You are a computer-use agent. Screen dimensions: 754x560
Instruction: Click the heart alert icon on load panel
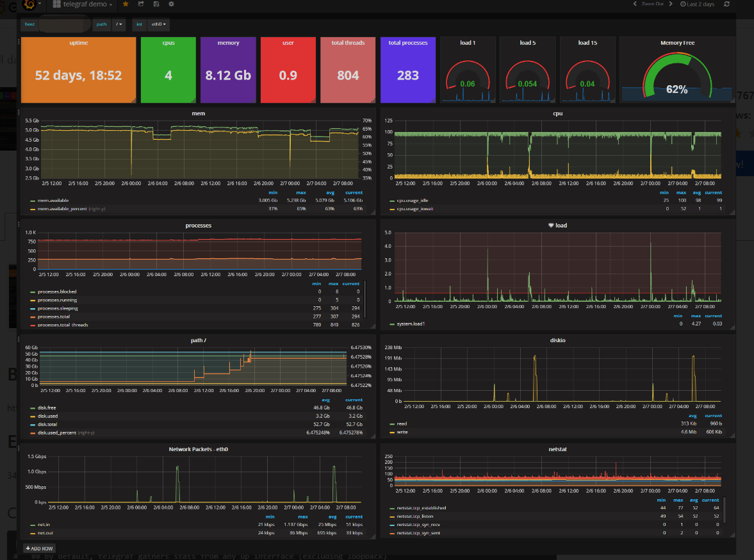click(551, 225)
